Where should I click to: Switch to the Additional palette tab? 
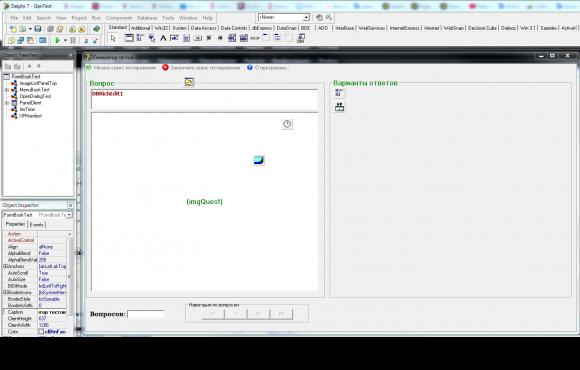(x=141, y=28)
